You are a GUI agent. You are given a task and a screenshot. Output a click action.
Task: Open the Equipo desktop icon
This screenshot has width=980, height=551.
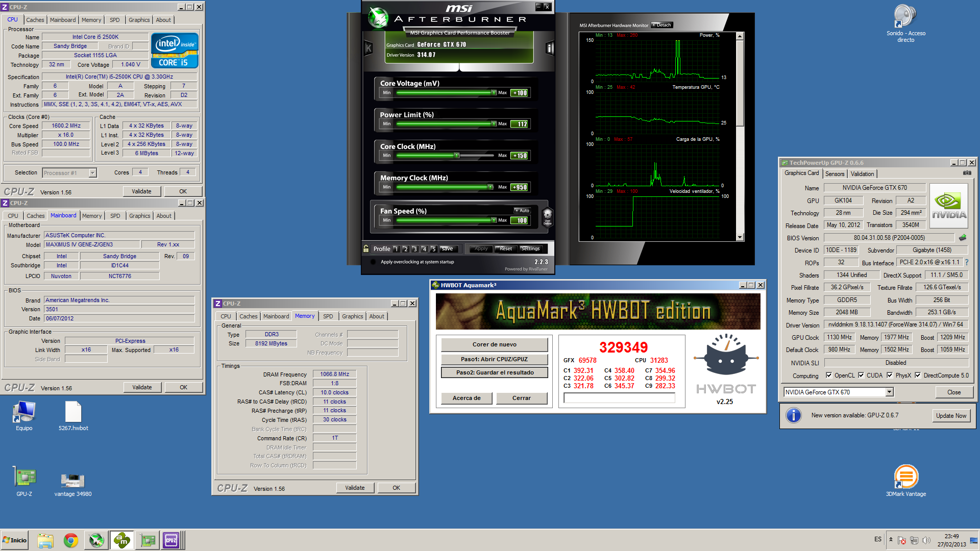(24, 416)
